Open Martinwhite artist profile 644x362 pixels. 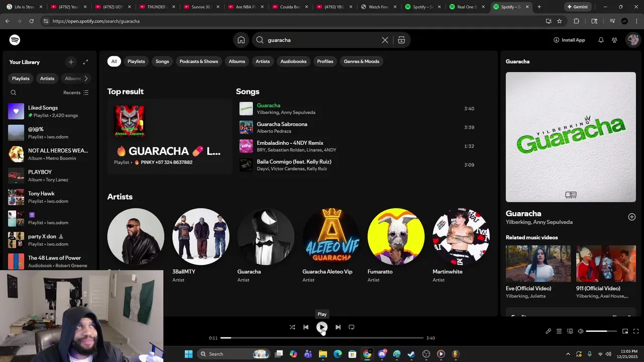(461, 245)
